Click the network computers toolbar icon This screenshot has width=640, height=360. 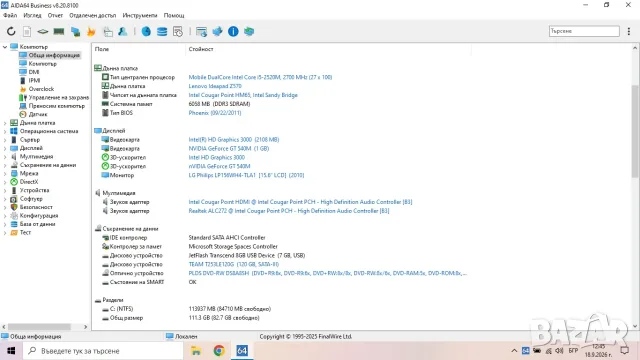pos(75,31)
